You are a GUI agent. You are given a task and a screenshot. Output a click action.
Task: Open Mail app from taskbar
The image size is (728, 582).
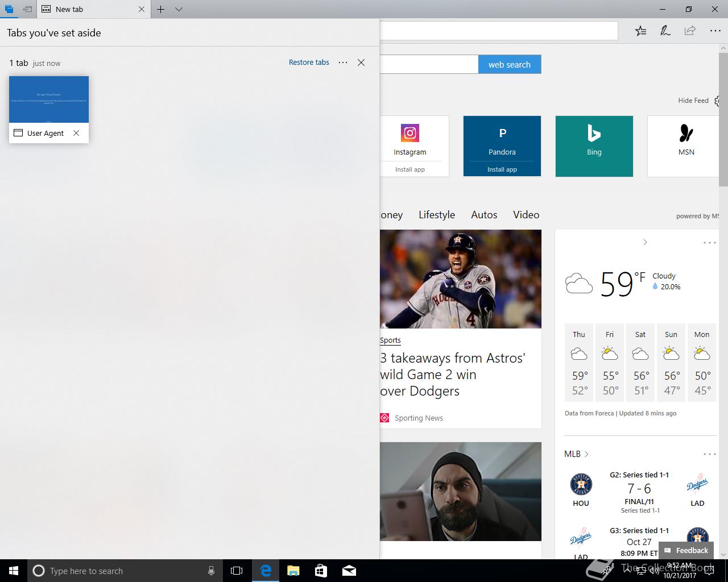(349, 571)
